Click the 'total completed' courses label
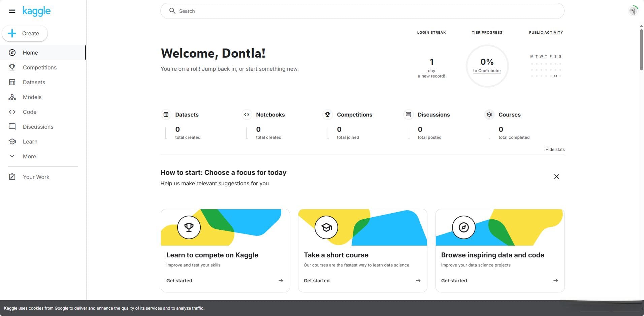Image resolution: width=644 pixels, height=316 pixels. (514, 137)
